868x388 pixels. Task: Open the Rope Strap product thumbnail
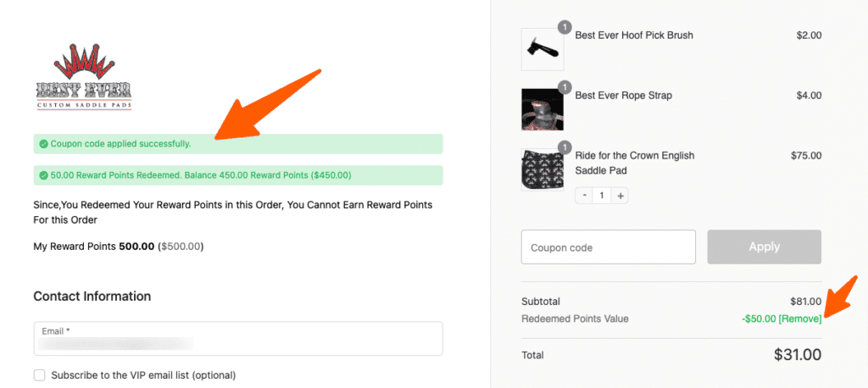pos(542,108)
